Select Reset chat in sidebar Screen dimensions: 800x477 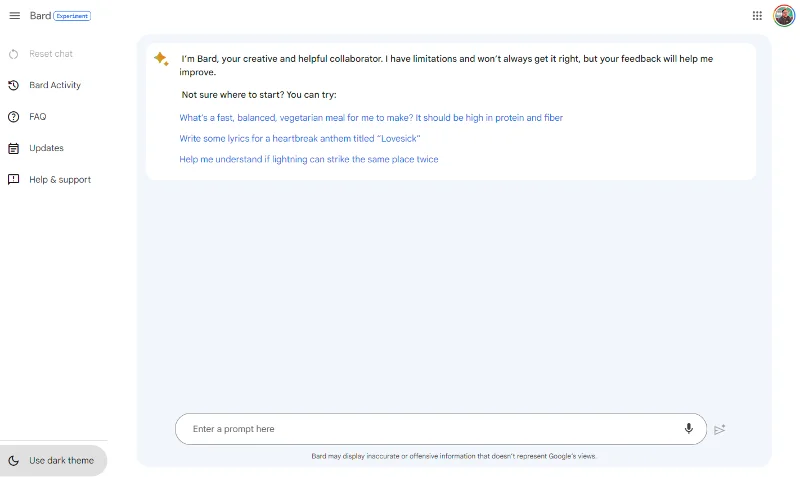coord(51,54)
